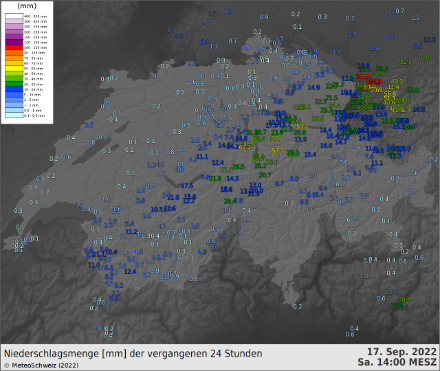Image resolution: width=440 pixels, height=371 pixels.
Task: Select the 17.6 station measurement
Action: 187,186
